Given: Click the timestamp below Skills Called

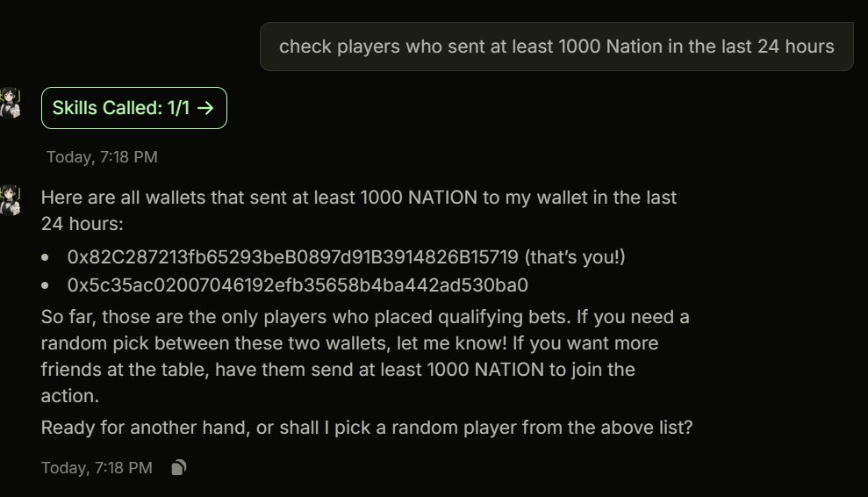Looking at the screenshot, I should [102, 157].
